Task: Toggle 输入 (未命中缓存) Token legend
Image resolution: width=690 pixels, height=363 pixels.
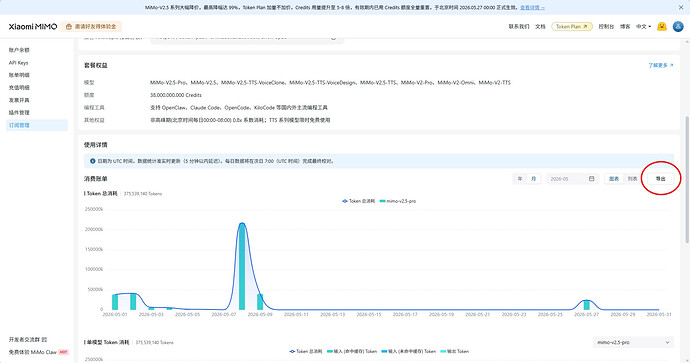Action: coord(409,352)
